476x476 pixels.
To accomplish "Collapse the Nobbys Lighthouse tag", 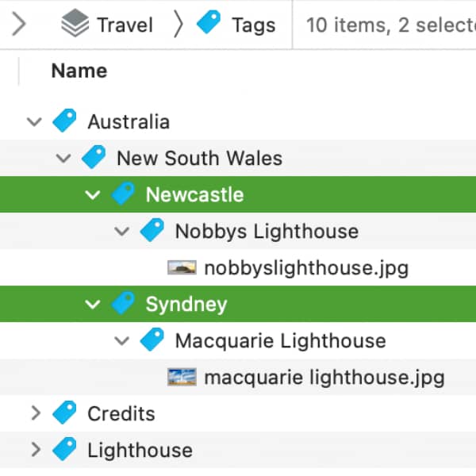I will tap(122, 232).
